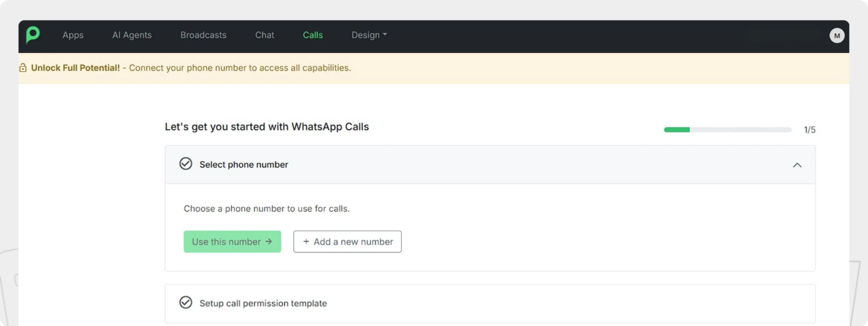Open the Chat tab
This screenshot has height=326, width=868.
coord(264,35)
